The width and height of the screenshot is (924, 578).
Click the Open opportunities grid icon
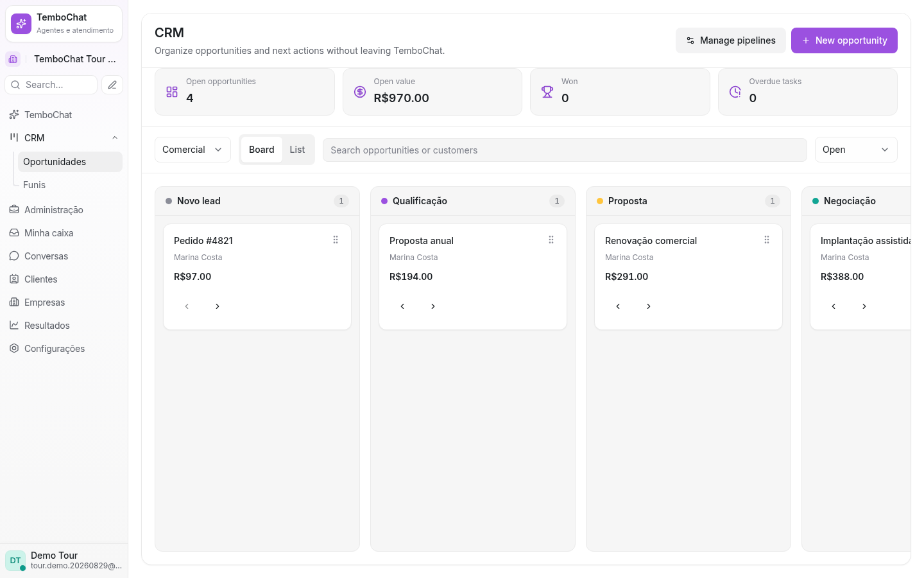[x=172, y=92]
